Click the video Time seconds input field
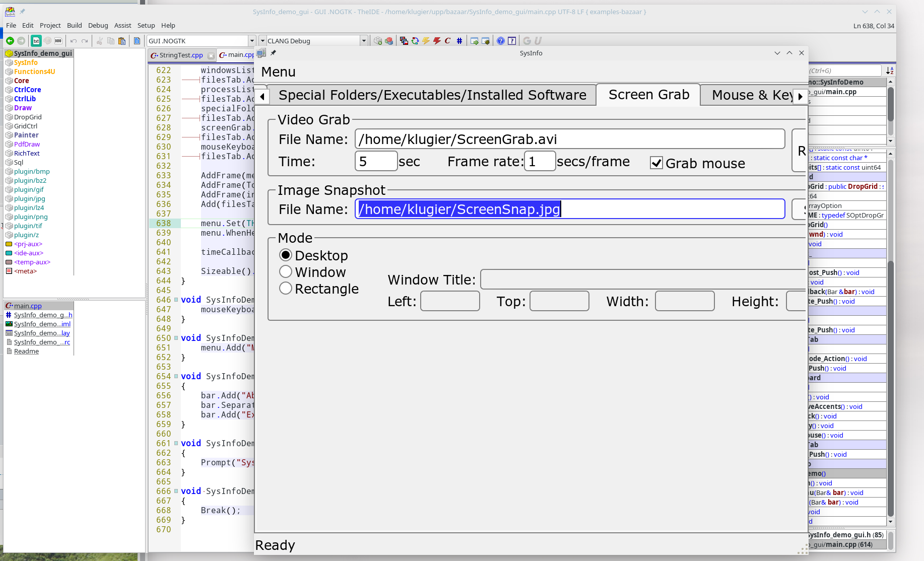The width and height of the screenshot is (924, 561). [x=376, y=162]
